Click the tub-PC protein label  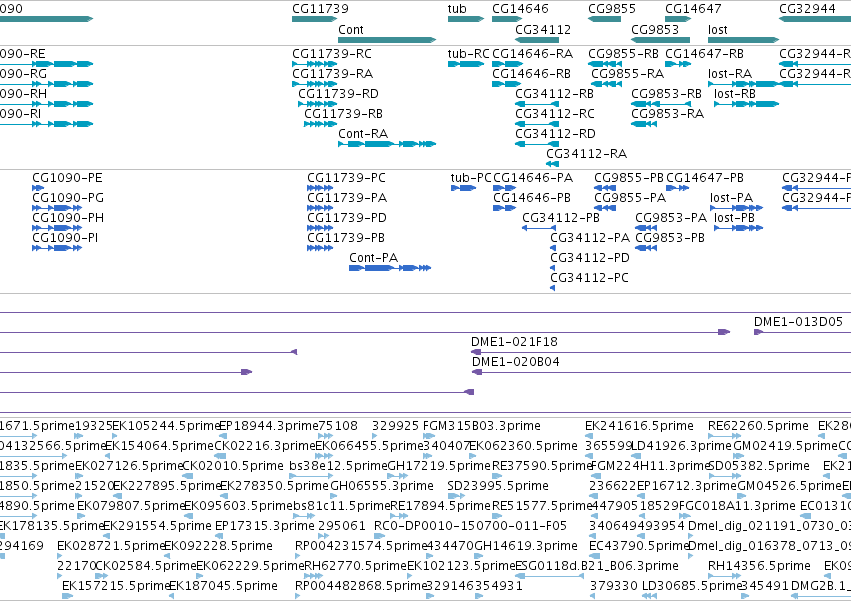[471, 178]
